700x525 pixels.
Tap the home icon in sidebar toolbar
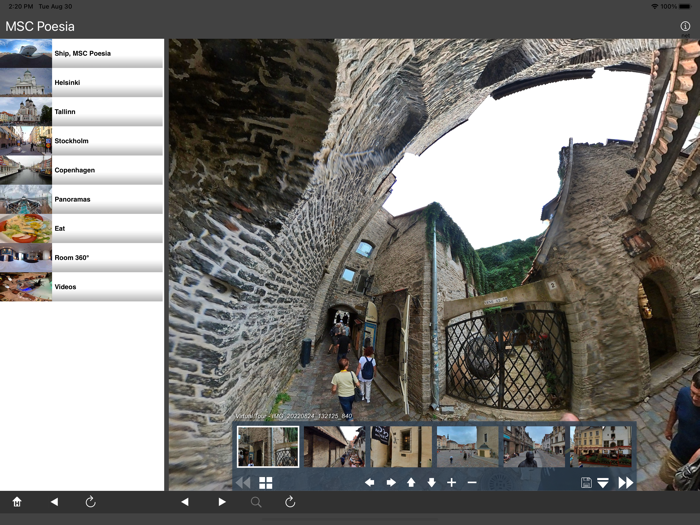17,502
